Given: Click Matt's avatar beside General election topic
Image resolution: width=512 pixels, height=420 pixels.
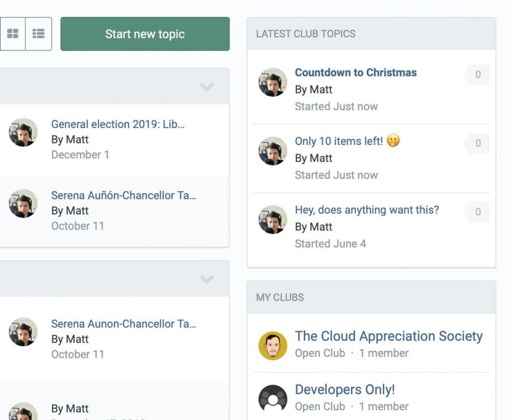Looking at the screenshot, I should pyautogui.click(x=23, y=132).
